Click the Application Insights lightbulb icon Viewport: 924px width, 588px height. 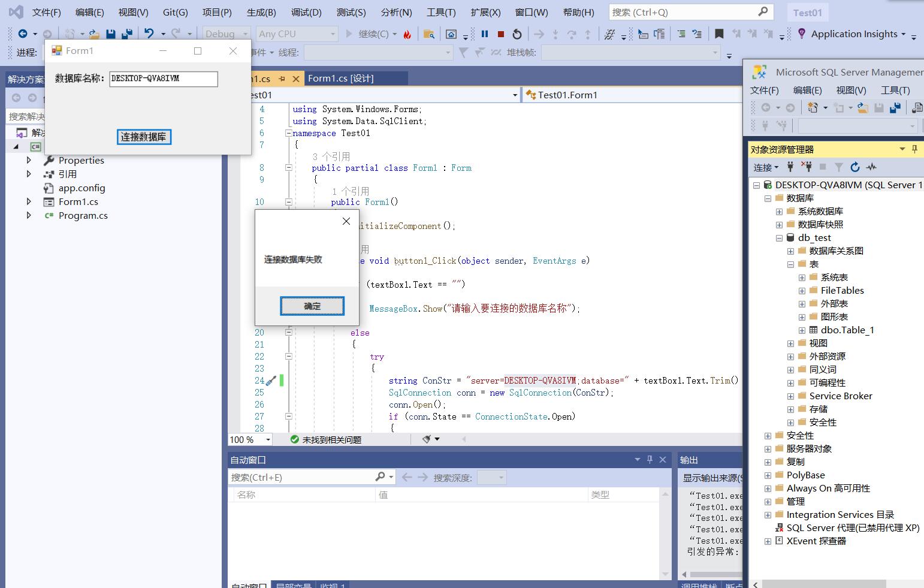pos(802,34)
